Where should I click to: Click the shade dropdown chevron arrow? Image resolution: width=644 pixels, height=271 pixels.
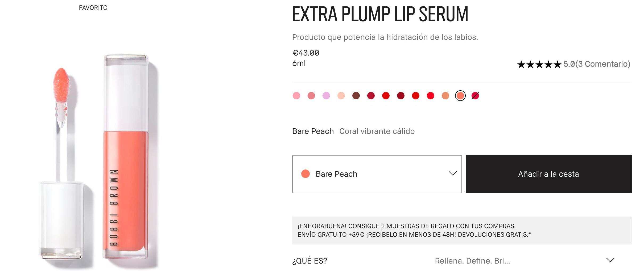point(452,173)
